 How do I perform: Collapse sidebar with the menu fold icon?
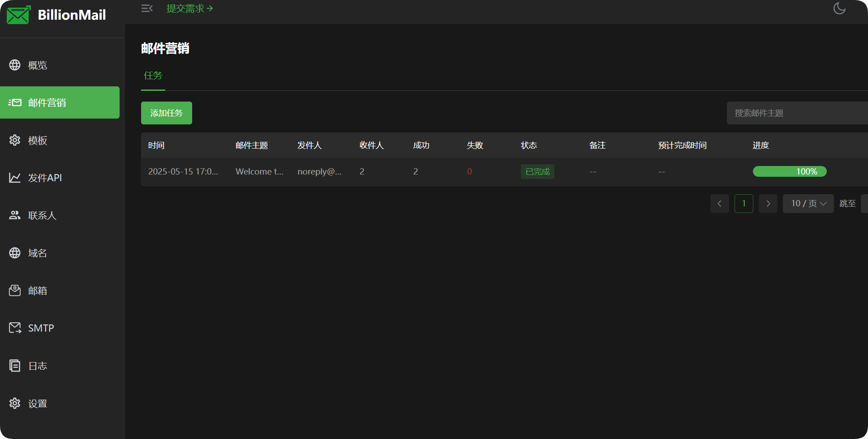coord(147,9)
